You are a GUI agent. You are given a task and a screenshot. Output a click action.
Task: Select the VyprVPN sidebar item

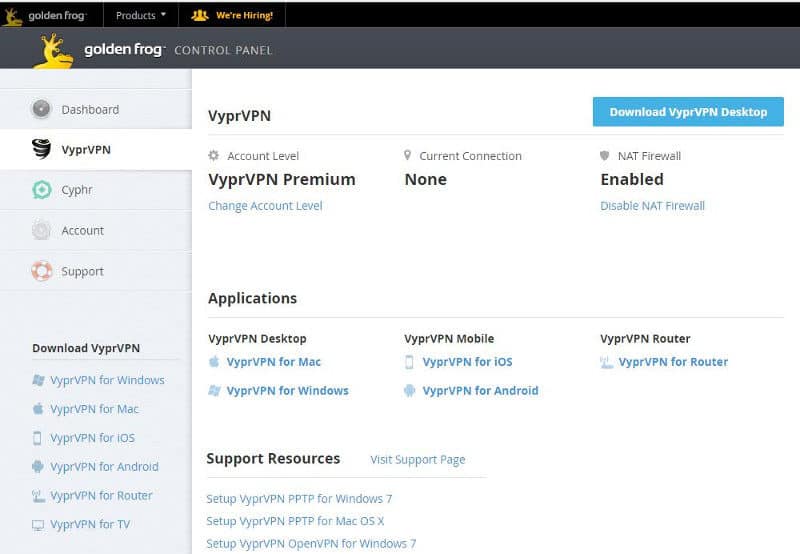pyautogui.click(x=96, y=149)
